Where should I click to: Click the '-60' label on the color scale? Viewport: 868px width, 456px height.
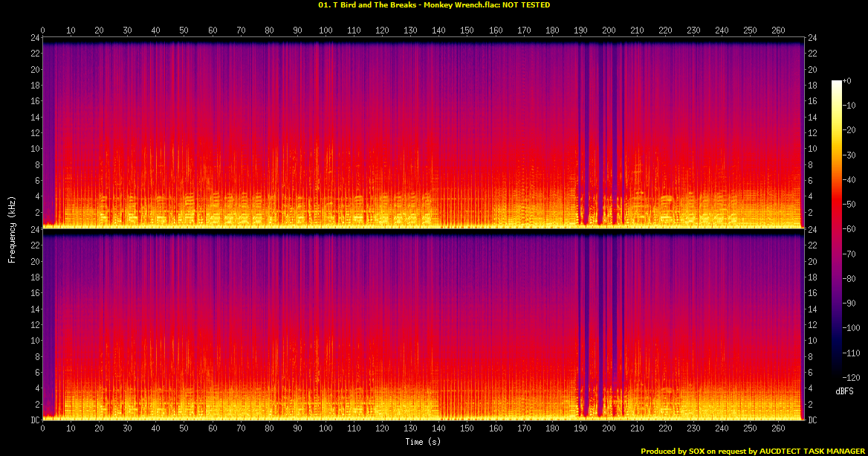click(849, 229)
